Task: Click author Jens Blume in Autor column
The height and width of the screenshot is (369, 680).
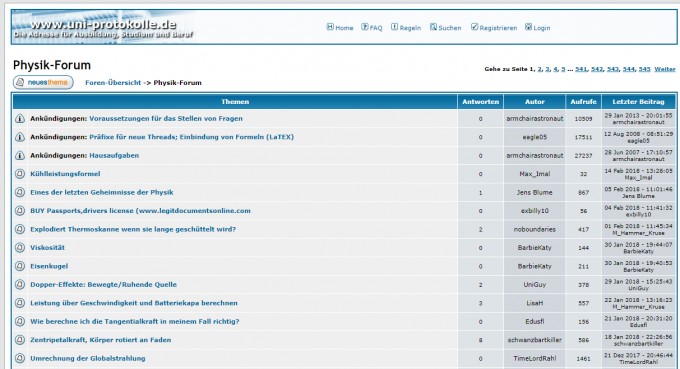Action: (x=534, y=192)
